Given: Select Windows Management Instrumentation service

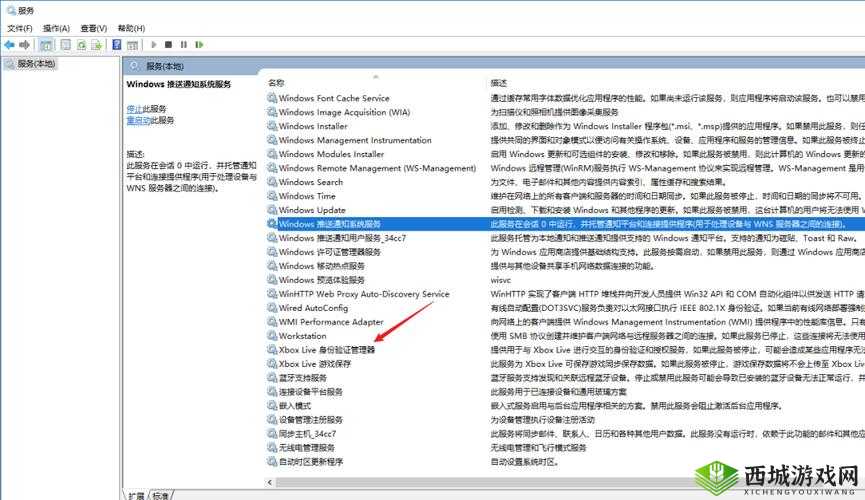Looking at the screenshot, I should 355,140.
